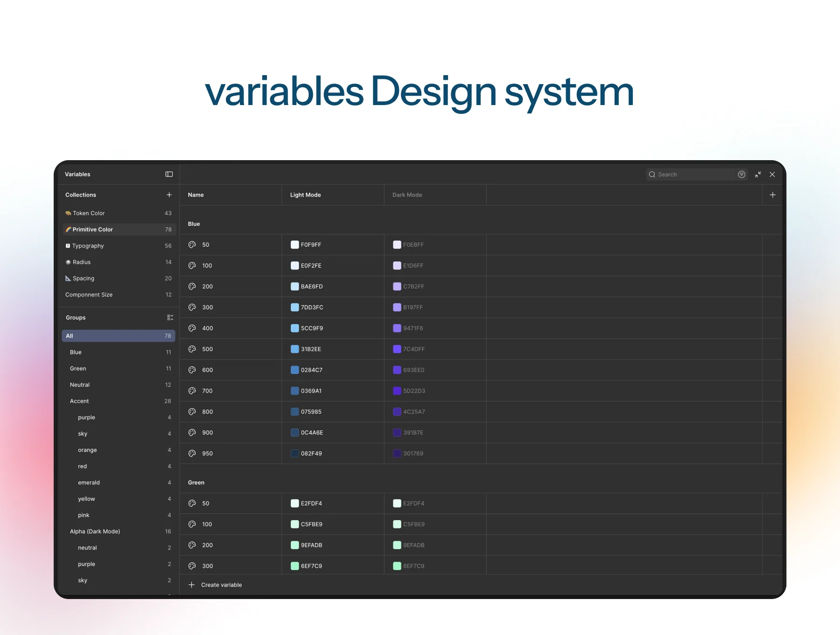Viewport: 840px width, 635px height.
Task: Open the Token Color collection
Action: click(x=119, y=213)
